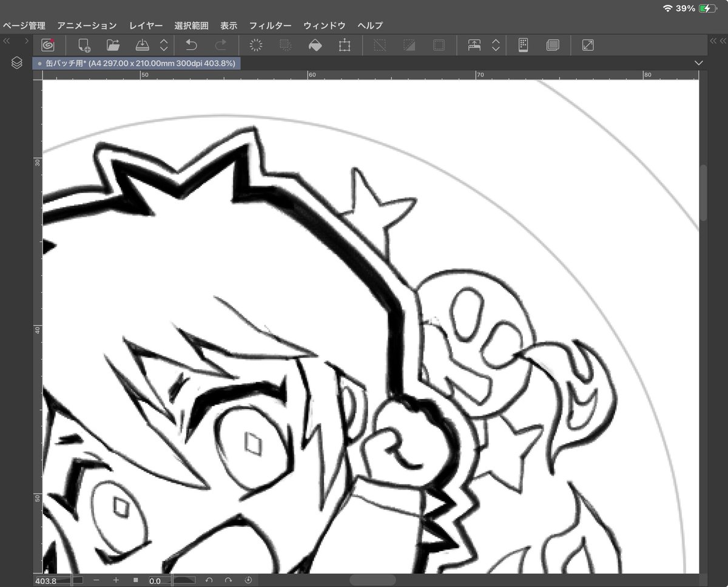
Task: Rotate canvas left arrow
Action: (209, 580)
